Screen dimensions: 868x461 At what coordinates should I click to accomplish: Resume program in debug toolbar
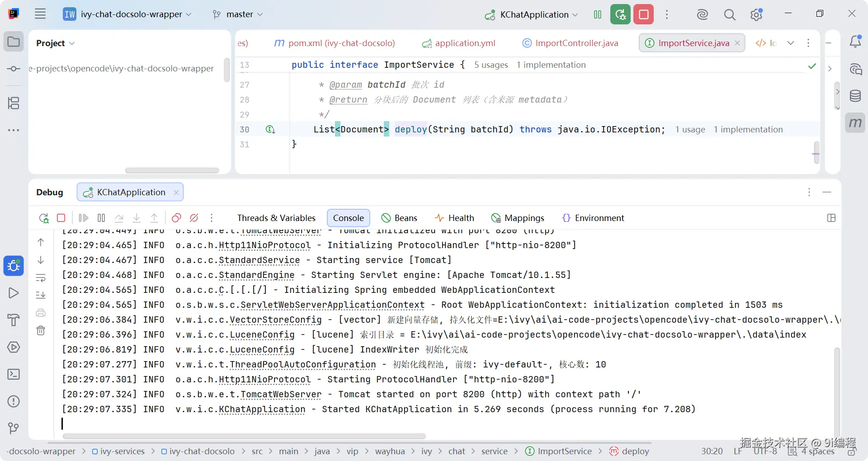[x=83, y=218]
